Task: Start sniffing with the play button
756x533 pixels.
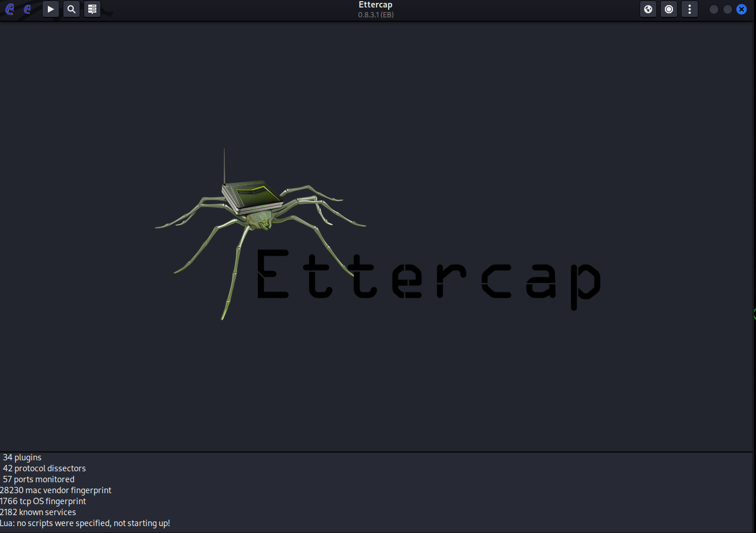Action: (51, 9)
